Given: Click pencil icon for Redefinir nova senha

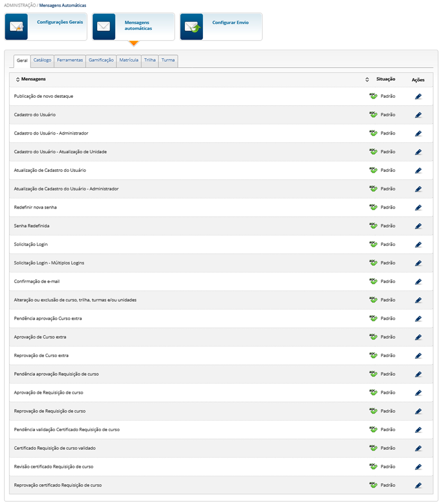Looking at the screenshot, I should coord(418,207).
